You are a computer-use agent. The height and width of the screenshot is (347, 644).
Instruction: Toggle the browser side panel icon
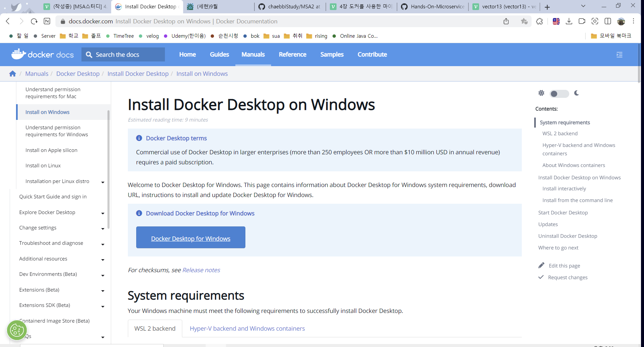608,21
